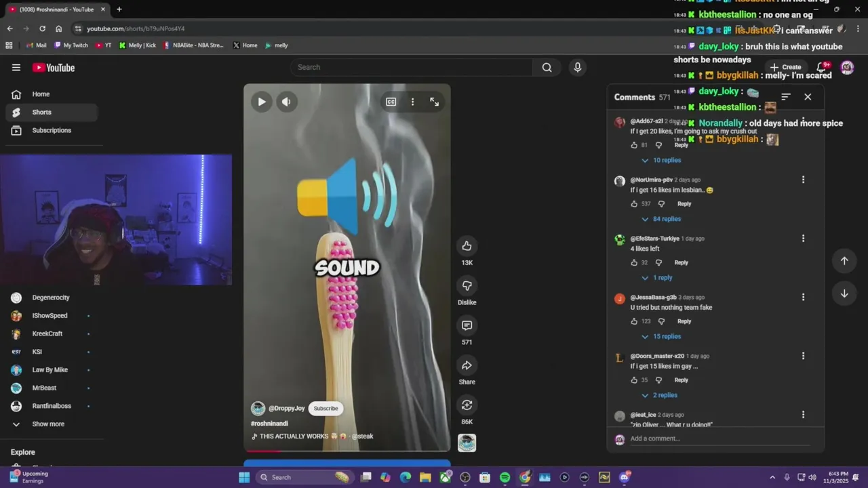The image size is (868, 488).
Task: Open the Windows Start menu
Action: point(244,477)
